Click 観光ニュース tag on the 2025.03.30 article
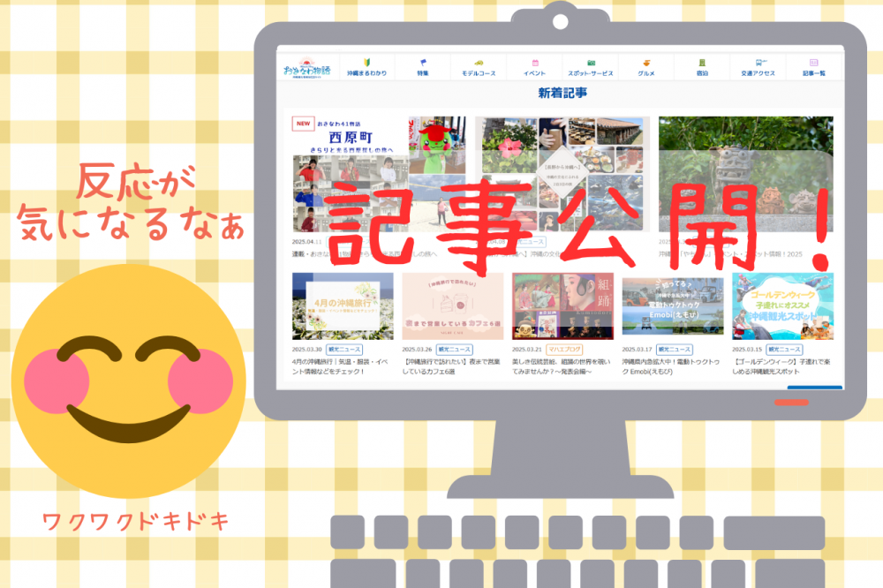 click(x=344, y=350)
